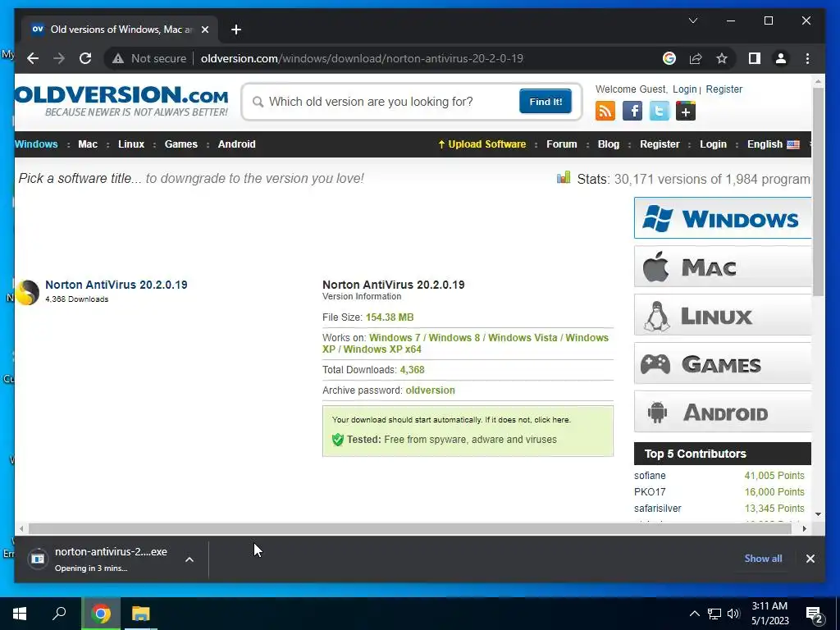Click the Find It! button
The height and width of the screenshot is (630, 840).
pos(546,102)
